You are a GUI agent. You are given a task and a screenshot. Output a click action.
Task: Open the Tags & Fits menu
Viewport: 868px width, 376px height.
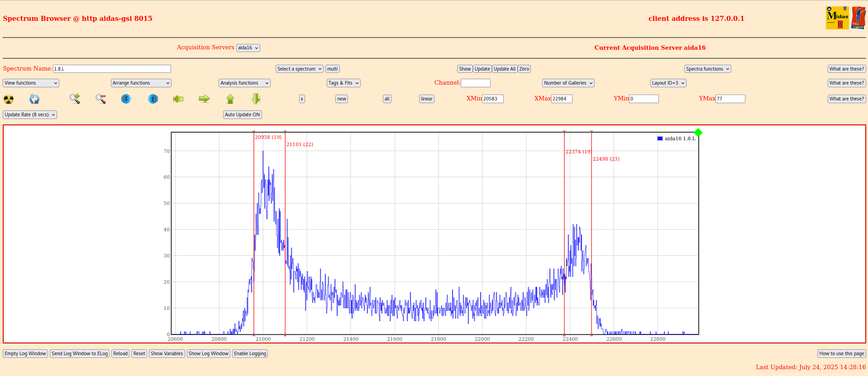[x=343, y=83]
